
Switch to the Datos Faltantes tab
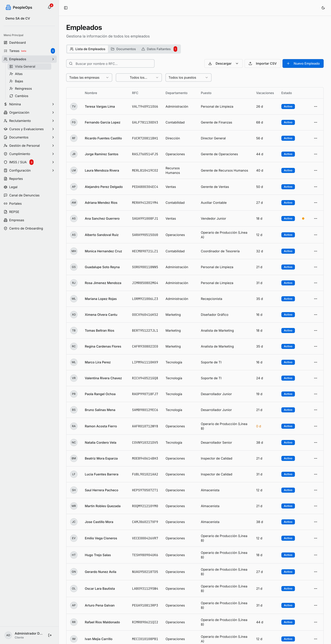[x=159, y=49]
